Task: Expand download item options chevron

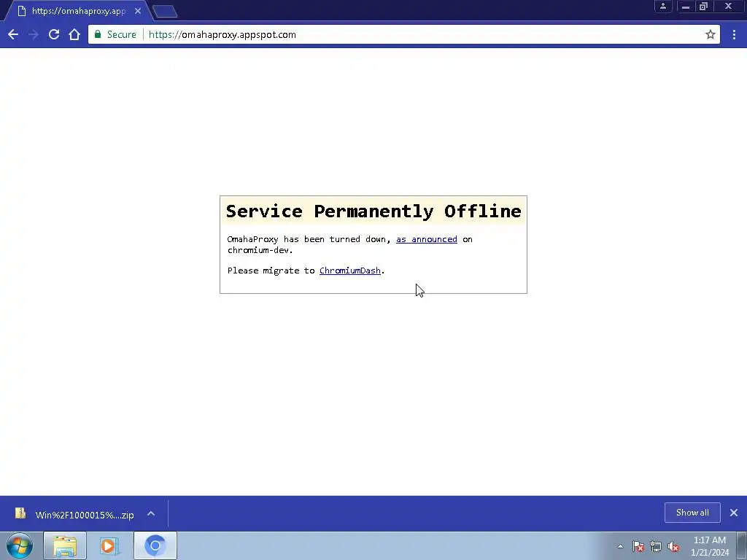Action: point(151,514)
